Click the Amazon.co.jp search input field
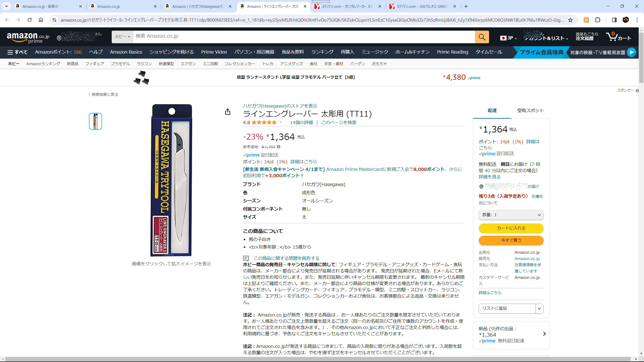 (x=304, y=37)
